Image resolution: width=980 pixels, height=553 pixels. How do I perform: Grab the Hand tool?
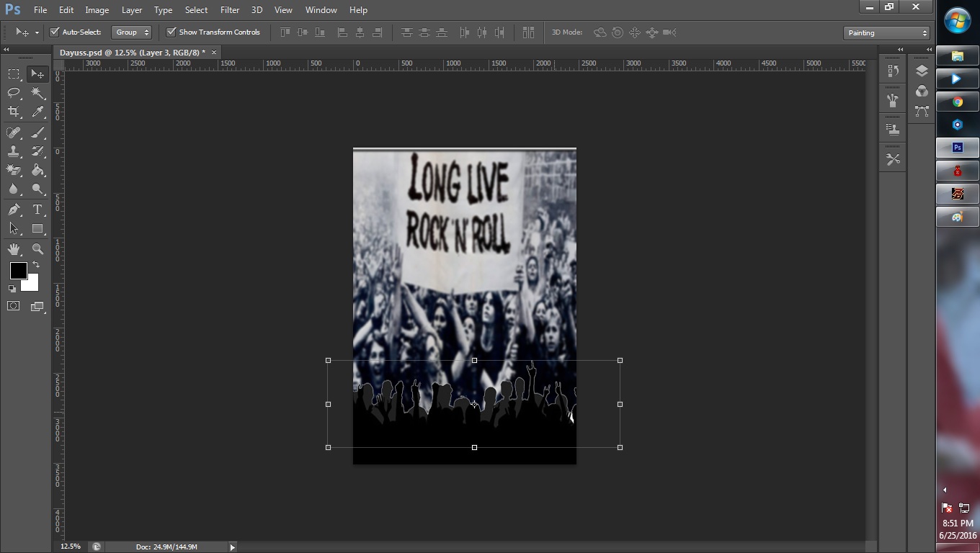click(14, 248)
